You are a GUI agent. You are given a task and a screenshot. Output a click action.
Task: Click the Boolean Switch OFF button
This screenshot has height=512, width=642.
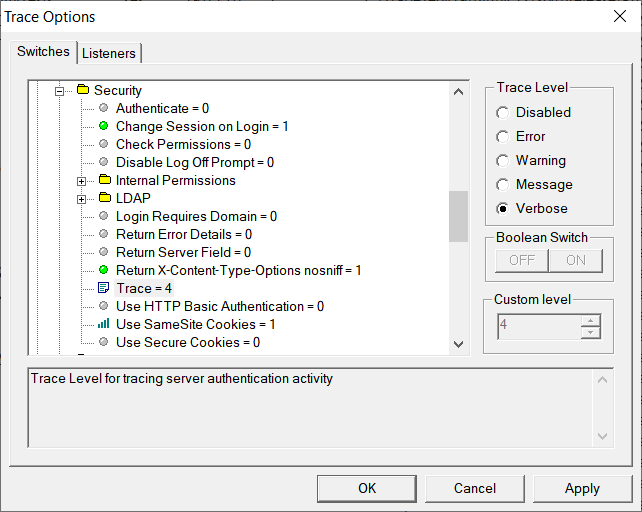pyautogui.click(x=522, y=261)
